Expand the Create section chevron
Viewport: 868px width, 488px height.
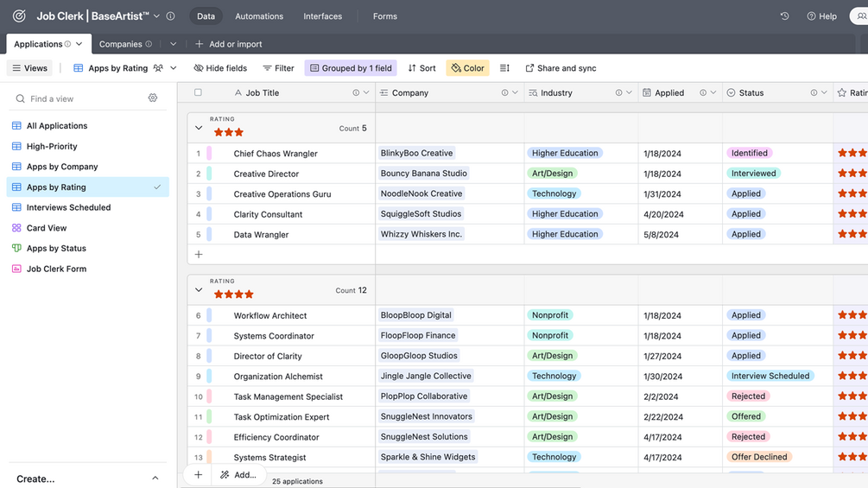(x=155, y=478)
